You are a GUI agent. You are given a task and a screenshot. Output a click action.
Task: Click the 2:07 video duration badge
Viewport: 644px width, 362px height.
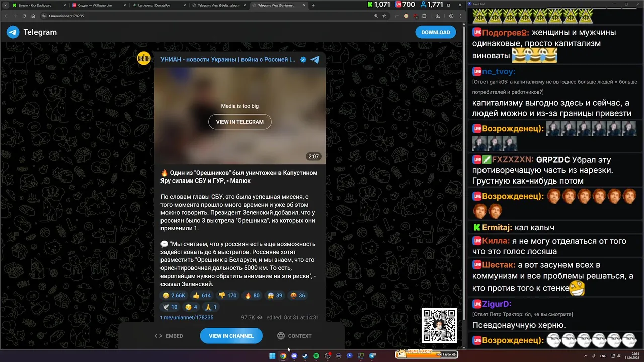click(314, 156)
